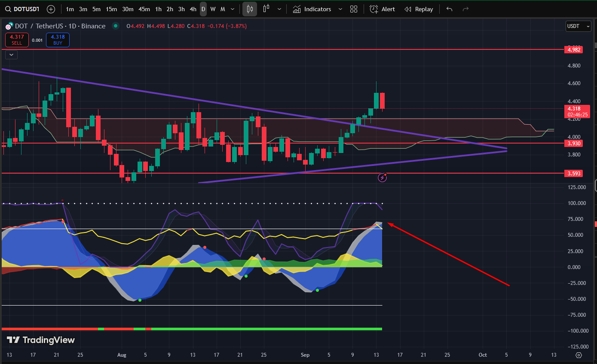Set the interval to 4h
This screenshot has width=597, height=364.
tap(193, 9)
